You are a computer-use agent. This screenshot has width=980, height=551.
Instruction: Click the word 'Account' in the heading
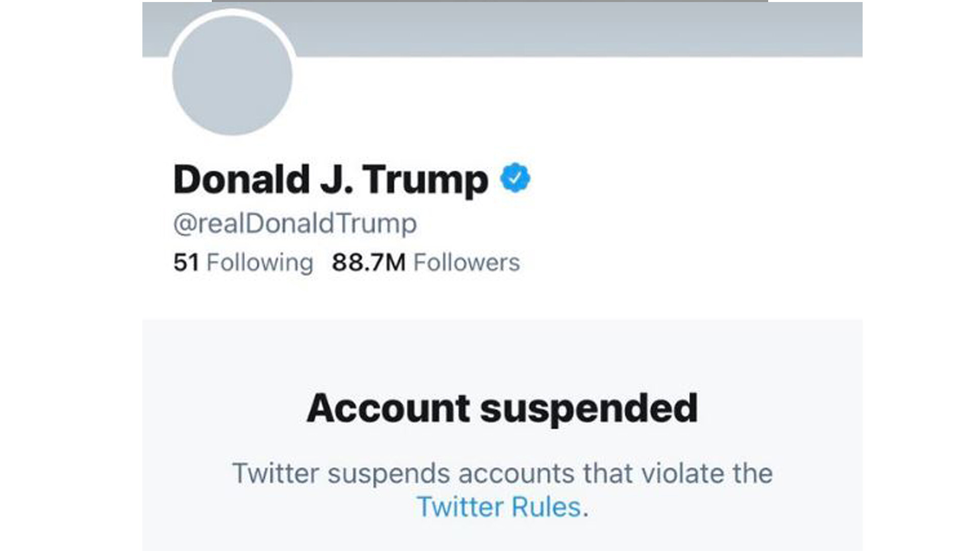coord(388,408)
